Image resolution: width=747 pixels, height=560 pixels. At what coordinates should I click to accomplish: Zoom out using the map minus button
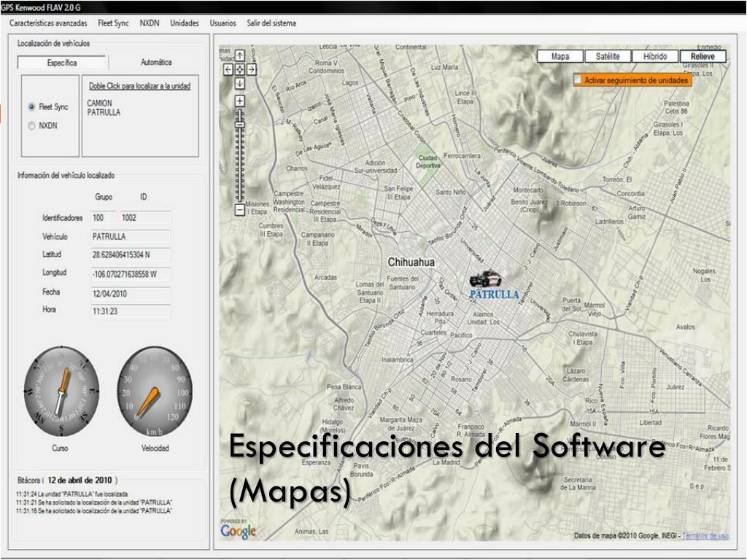click(239, 209)
